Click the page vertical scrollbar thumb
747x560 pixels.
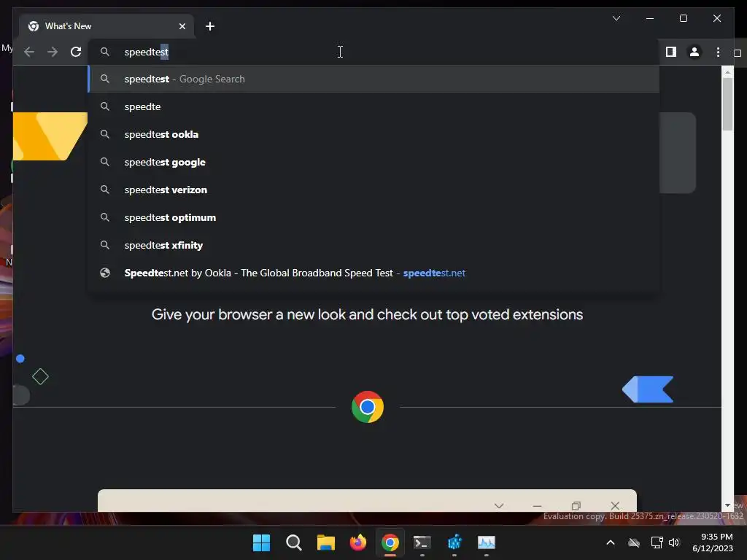click(727, 104)
